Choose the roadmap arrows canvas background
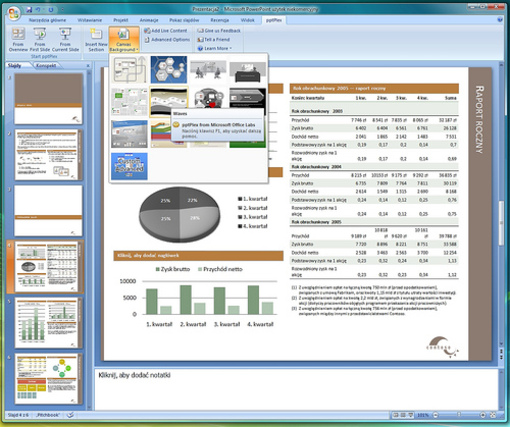Image resolution: width=510 pixels, height=427 pixels. pyautogui.click(x=129, y=70)
